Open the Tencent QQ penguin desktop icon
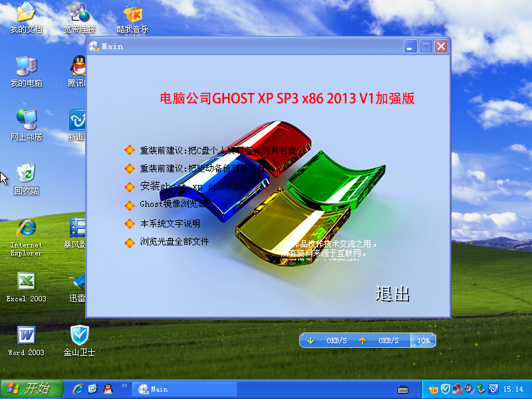The width and height of the screenshot is (532, 399). coord(76,72)
